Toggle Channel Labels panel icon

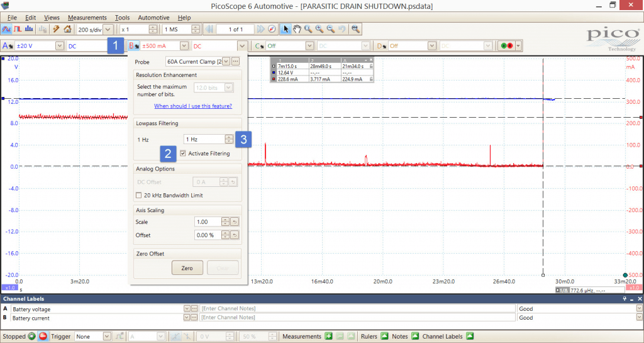(x=469, y=337)
